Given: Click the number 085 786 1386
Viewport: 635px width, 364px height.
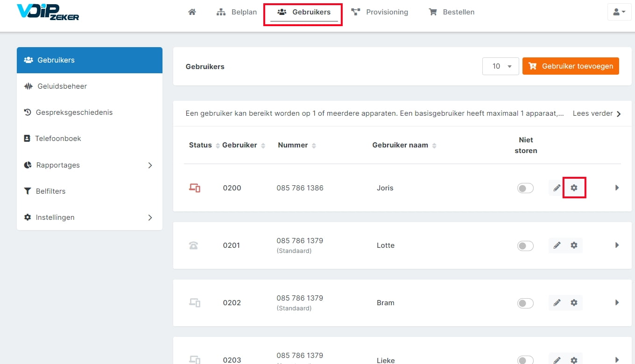Looking at the screenshot, I should [x=300, y=188].
